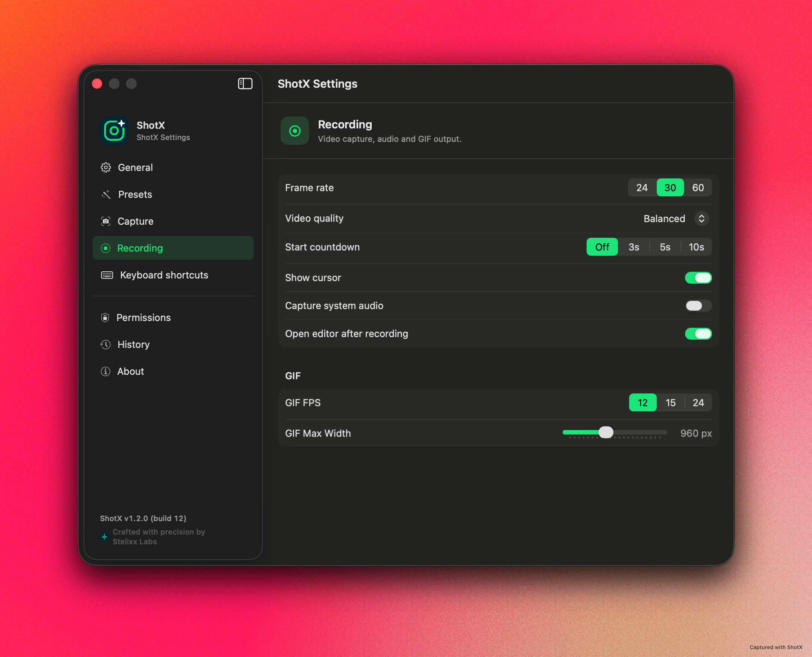Screen dimensions: 812x657
Task: Click the GIF Max Width slider track
Action: (615, 432)
